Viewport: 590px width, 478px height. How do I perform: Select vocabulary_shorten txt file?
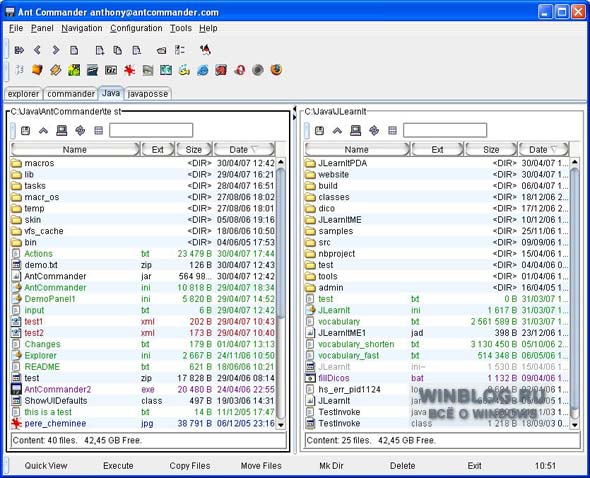pos(437,344)
